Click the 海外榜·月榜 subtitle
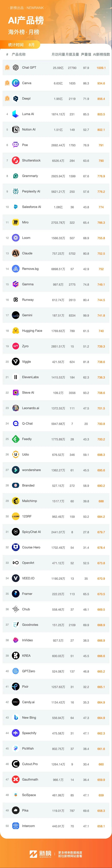This screenshot has width=112, height=868. (x=24, y=32)
